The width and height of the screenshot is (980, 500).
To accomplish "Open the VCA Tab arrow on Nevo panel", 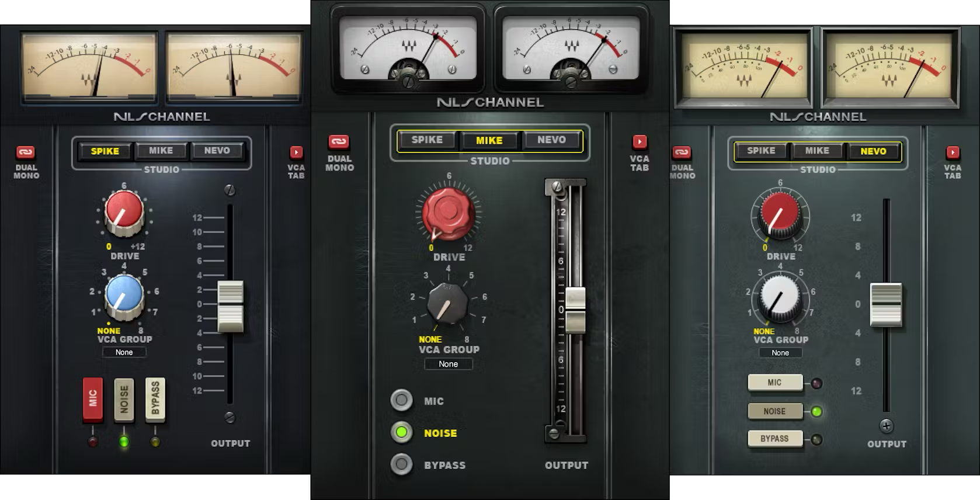I will coord(953,152).
